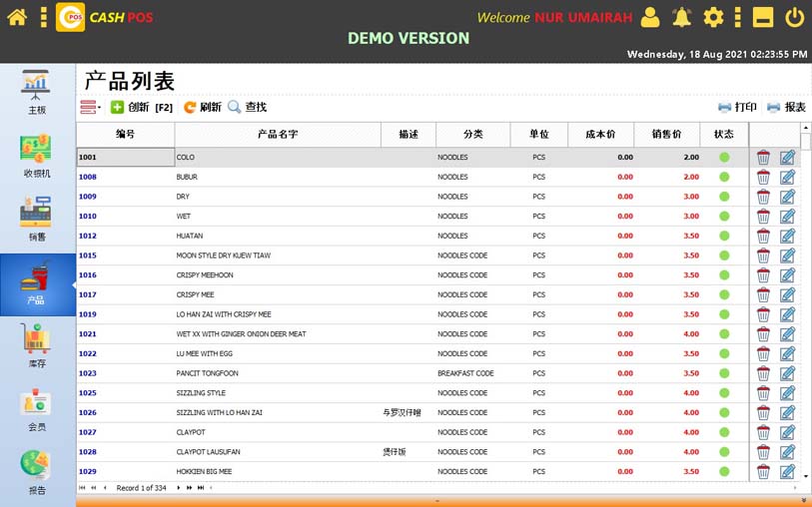
Task: Delete product 1001 COLO
Action: (x=763, y=158)
